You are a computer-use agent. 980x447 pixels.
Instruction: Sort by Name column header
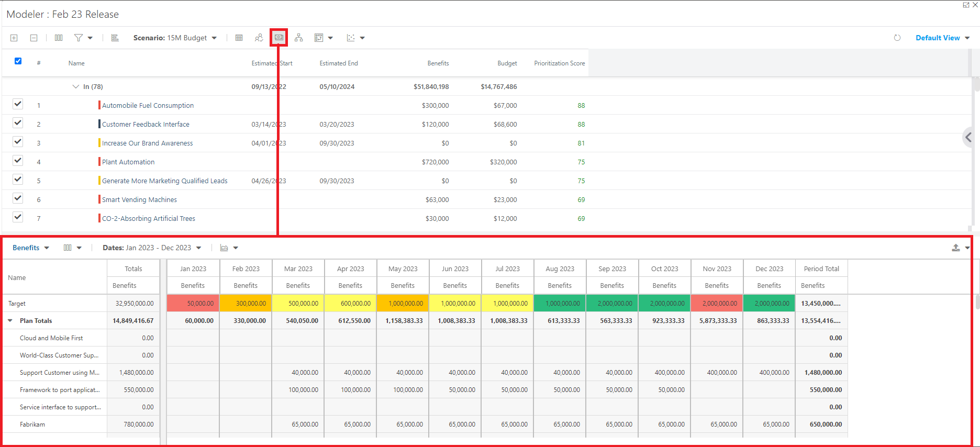click(76, 63)
